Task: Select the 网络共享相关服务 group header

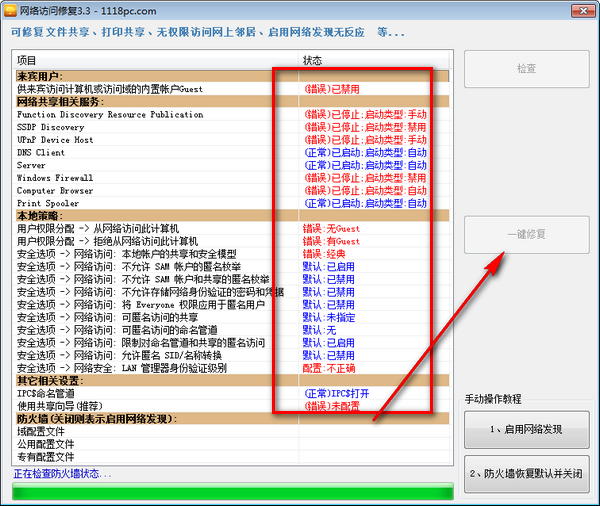Action: tap(232, 101)
